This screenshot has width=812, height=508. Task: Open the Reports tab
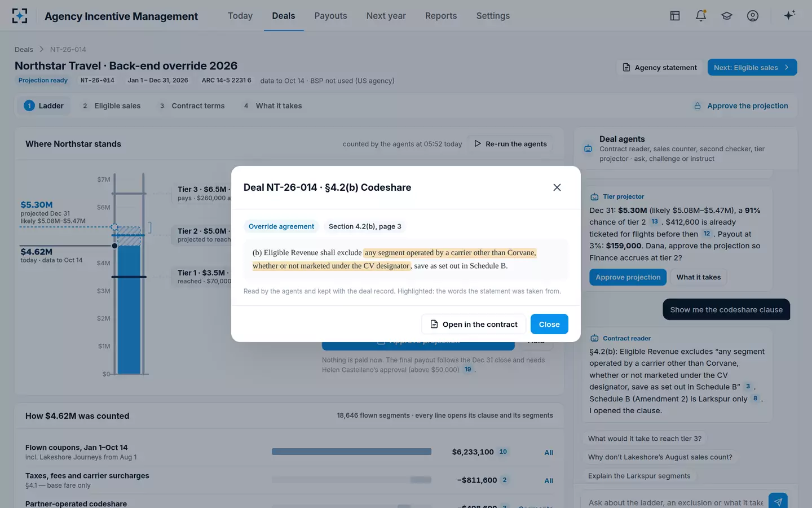click(x=441, y=16)
